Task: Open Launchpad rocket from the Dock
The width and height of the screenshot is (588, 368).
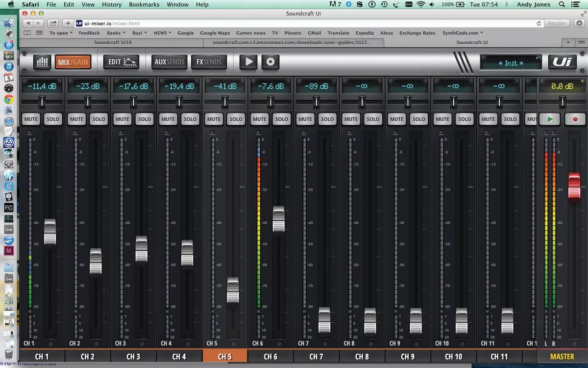Action: point(9,34)
